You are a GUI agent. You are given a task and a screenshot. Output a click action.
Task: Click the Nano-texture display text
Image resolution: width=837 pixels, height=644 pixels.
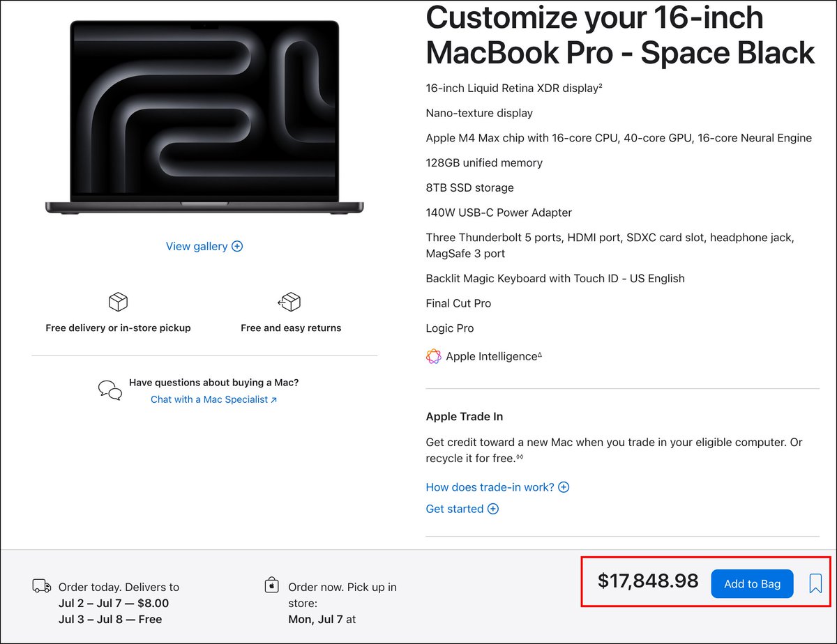[479, 113]
